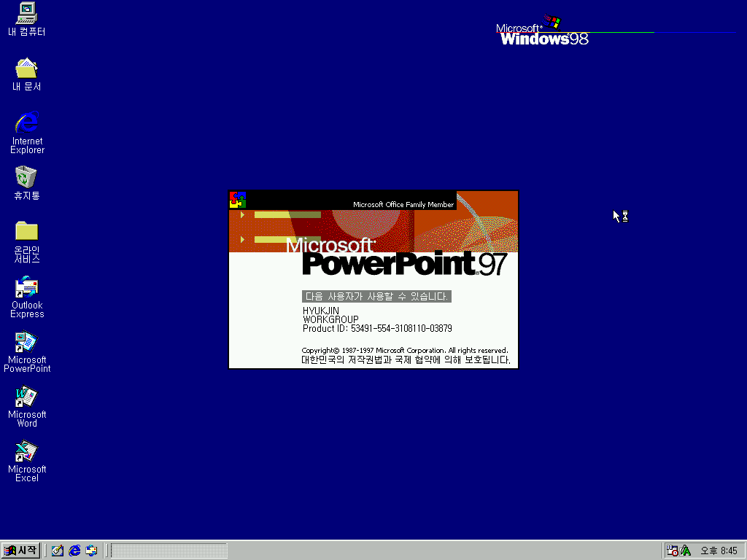Screen dimensions: 747x560
Task: Select the My Documents (내 문서) folder icon
Action: coord(27,74)
